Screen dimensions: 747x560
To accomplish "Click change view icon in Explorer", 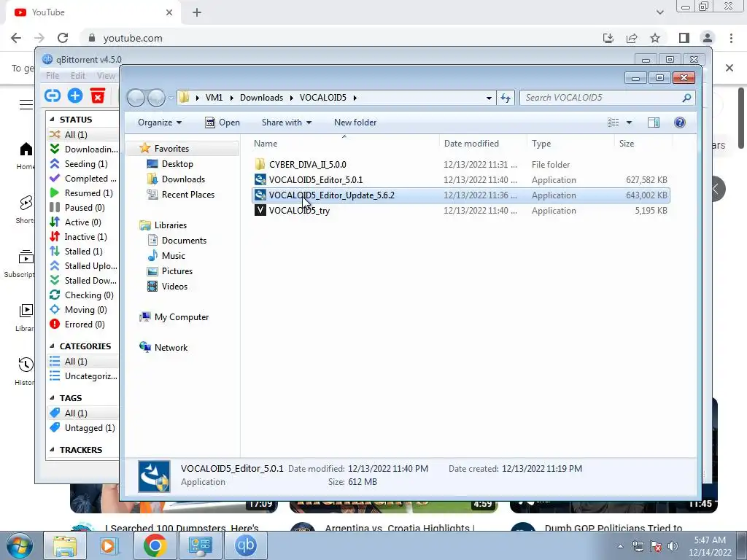I will (x=613, y=122).
